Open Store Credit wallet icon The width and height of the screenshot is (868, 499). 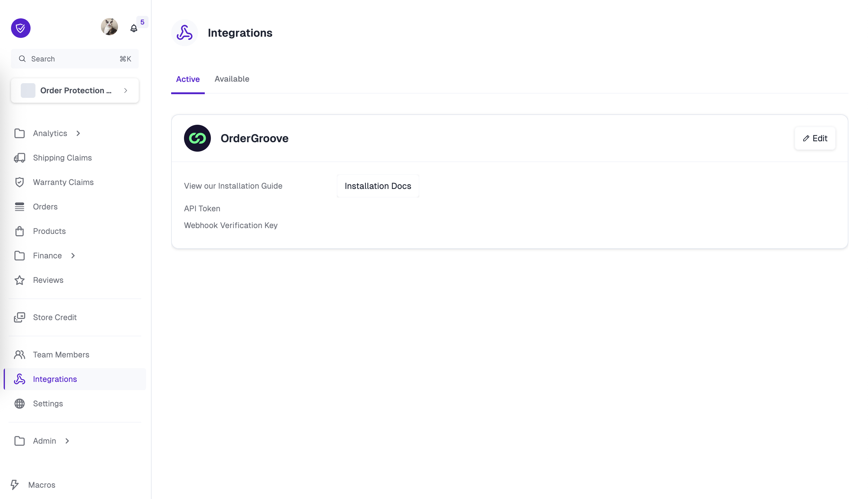pyautogui.click(x=20, y=317)
